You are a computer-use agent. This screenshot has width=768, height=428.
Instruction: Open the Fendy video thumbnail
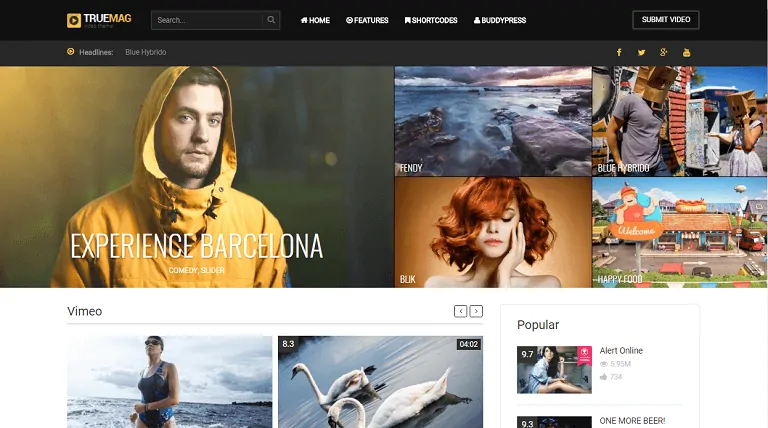(x=493, y=121)
